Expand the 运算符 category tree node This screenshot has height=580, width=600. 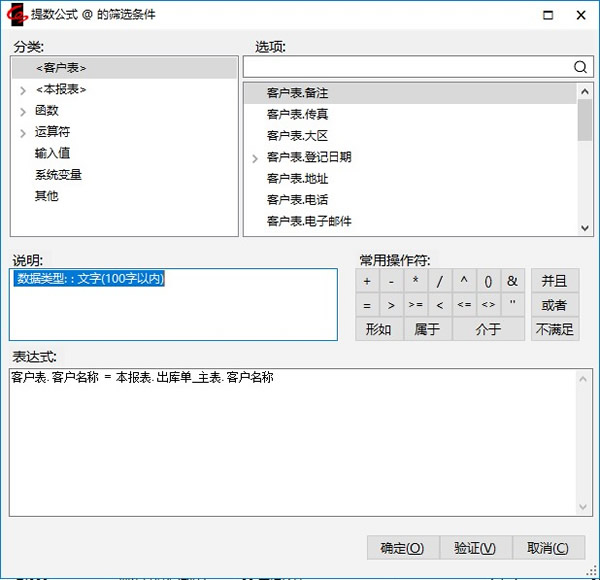pyautogui.click(x=23, y=132)
